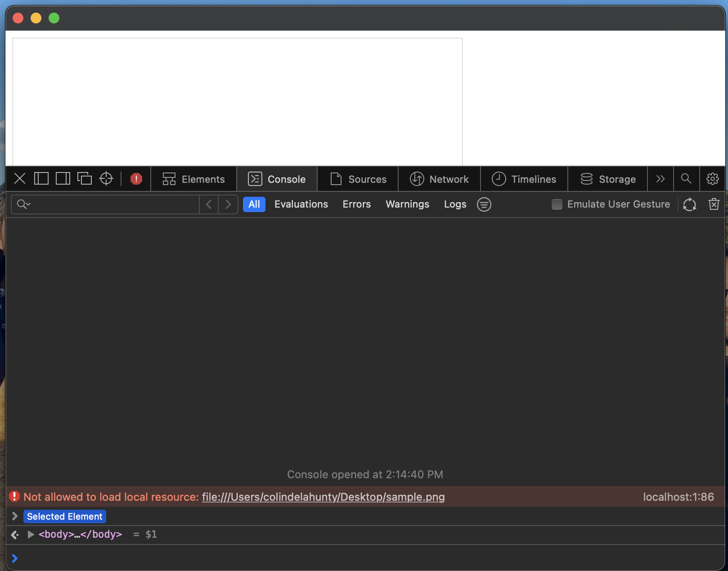The image size is (728, 571).
Task: Filter console to show only Warnings
Action: click(x=407, y=204)
